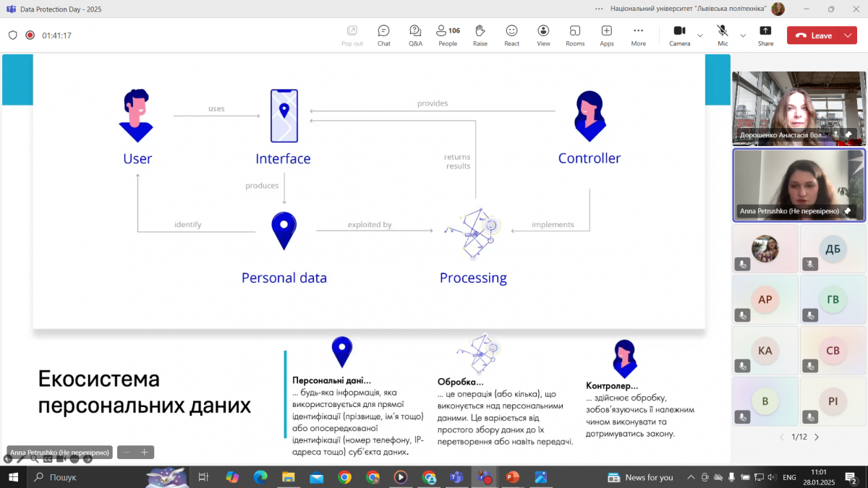Open the More options menu

pos(638,35)
